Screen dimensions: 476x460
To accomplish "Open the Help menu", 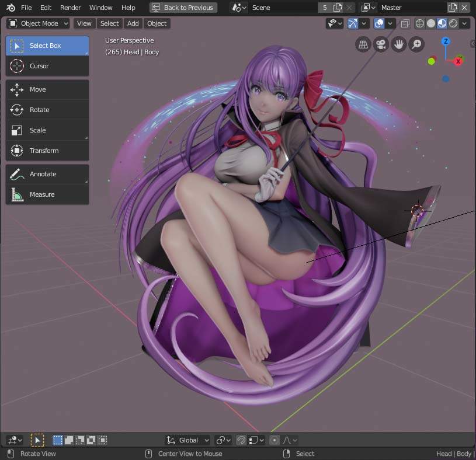I will [x=128, y=8].
